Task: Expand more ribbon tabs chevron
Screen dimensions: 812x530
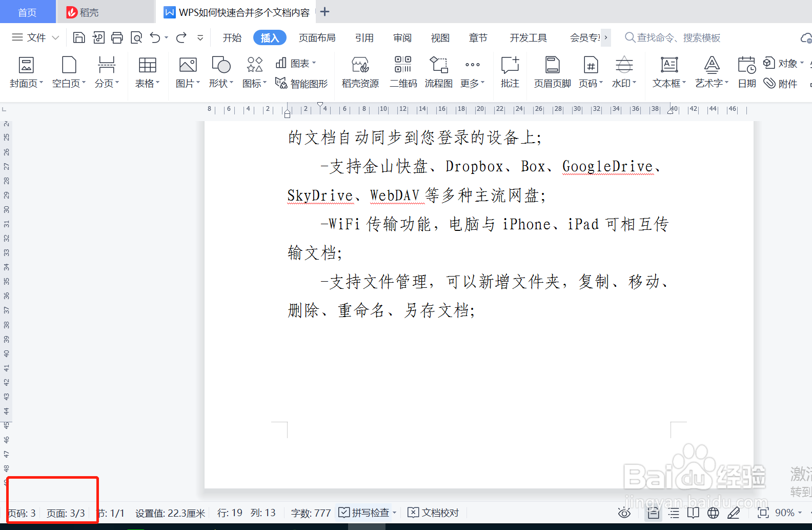Action: pyautogui.click(x=606, y=37)
